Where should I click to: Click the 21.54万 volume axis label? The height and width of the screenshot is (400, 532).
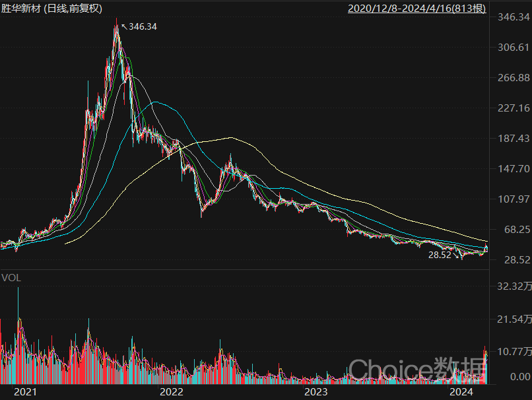[513, 319]
